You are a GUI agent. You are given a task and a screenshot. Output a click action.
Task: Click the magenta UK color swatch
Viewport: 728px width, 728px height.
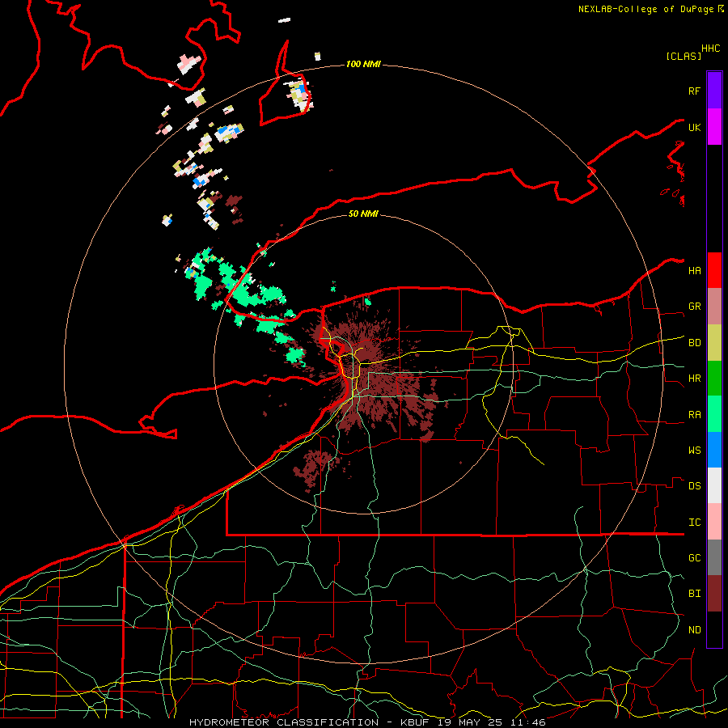(714, 127)
